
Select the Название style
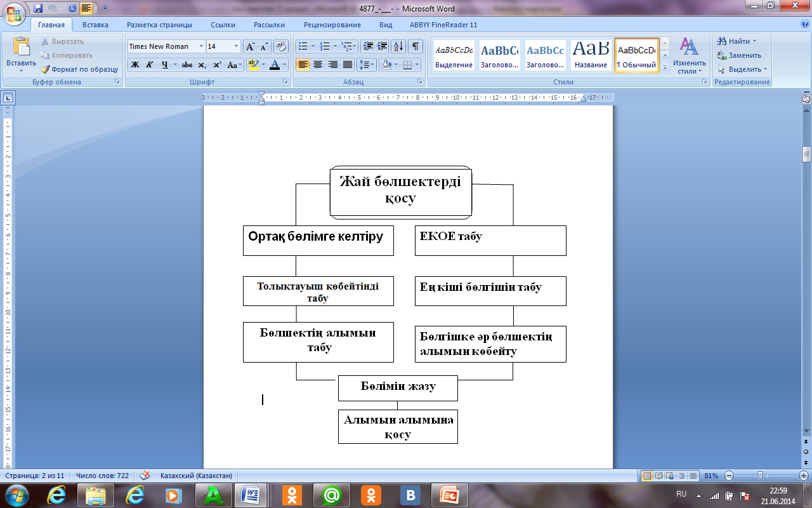[x=591, y=55]
